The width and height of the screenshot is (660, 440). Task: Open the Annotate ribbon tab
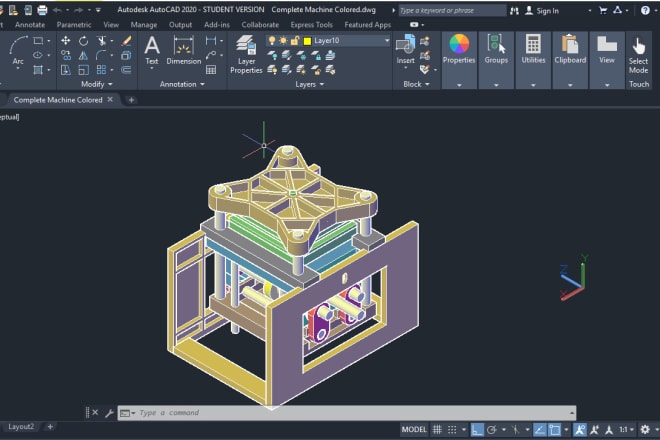click(29, 25)
